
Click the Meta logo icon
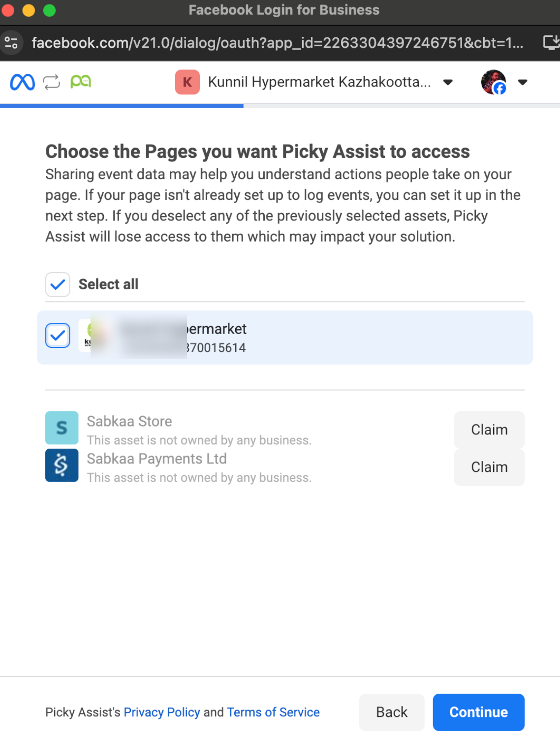click(x=22, y=82)
